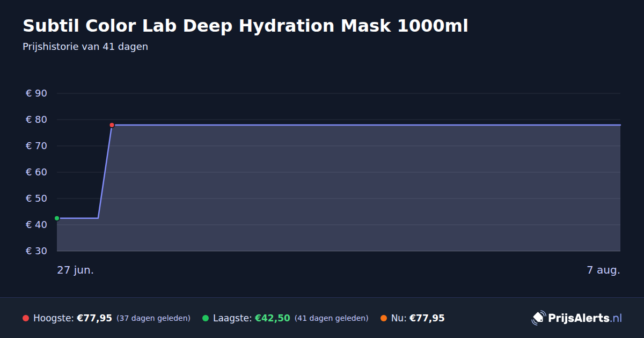The width and height of the screenshot is (644, 338).
Task: Click the red highest price dot on chart
Action: click(x=112, y=125)
